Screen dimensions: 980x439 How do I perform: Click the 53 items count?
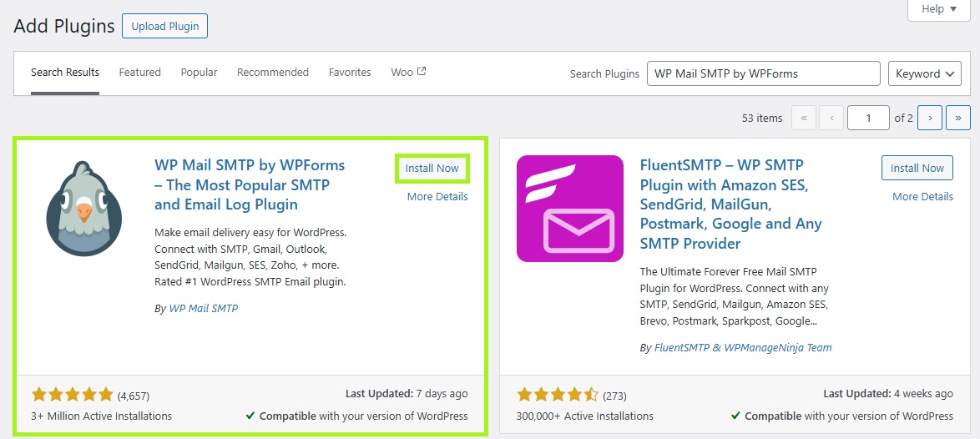coord(762,118)
